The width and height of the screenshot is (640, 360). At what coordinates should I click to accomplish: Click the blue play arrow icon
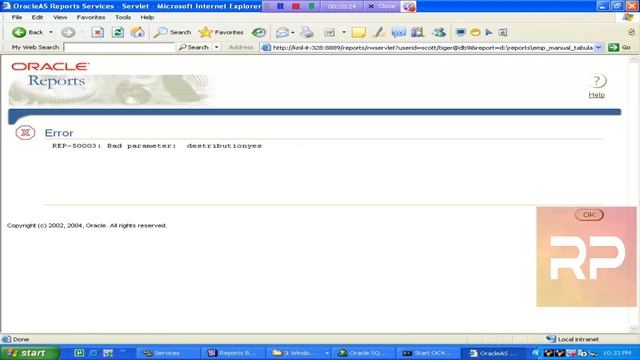(x=489, y=32)
